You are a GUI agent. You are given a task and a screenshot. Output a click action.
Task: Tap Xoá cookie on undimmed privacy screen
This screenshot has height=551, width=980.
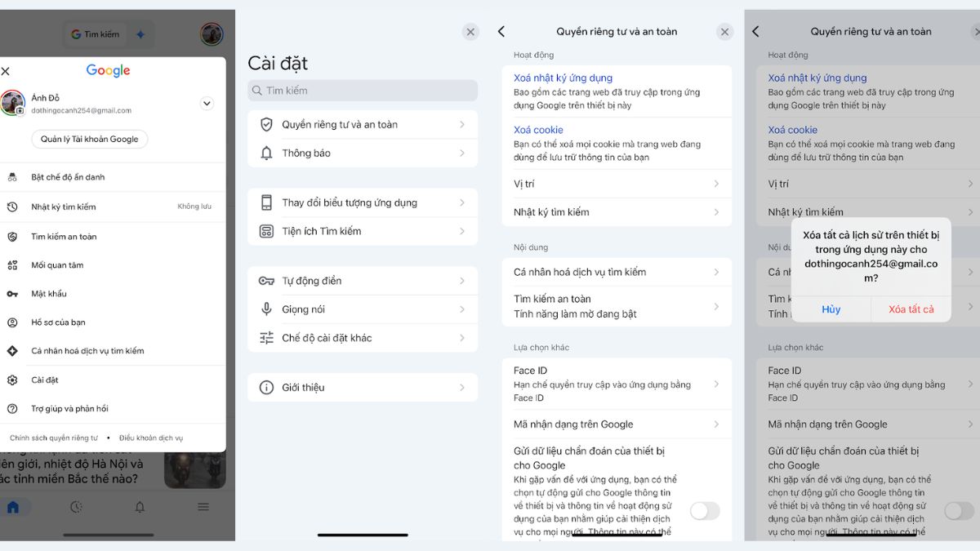click(538, 130)
